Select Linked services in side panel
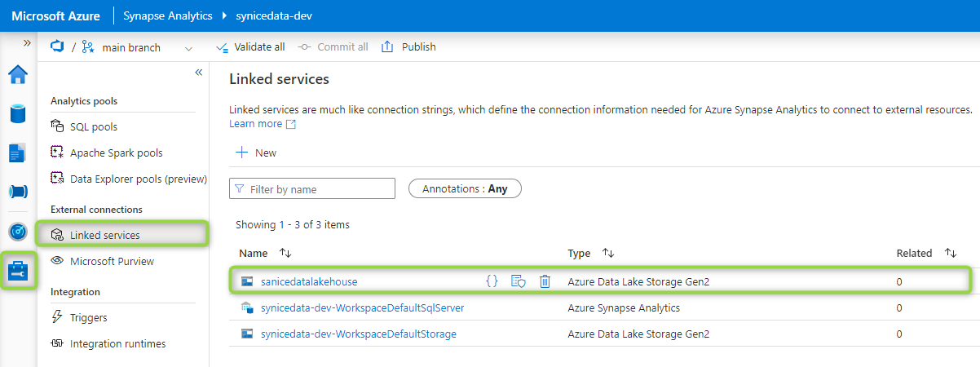Viewport: 980px width, 367px height. [123, 235]
